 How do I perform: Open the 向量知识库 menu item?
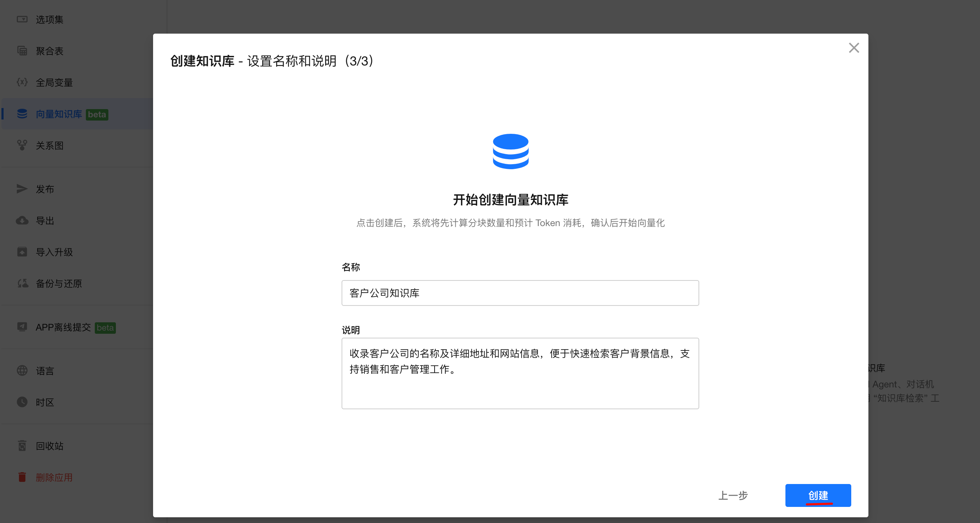pyautogui.click(x=59, y=114)
